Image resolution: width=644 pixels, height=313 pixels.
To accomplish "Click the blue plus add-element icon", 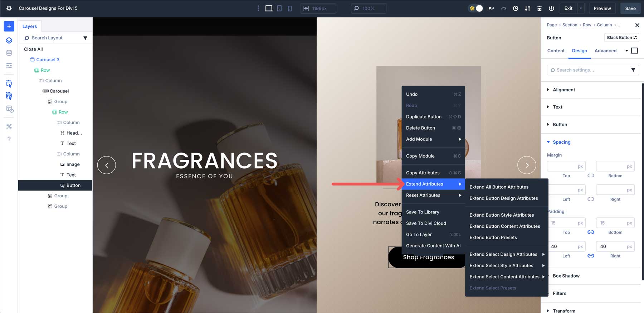I will pos(9,26).
